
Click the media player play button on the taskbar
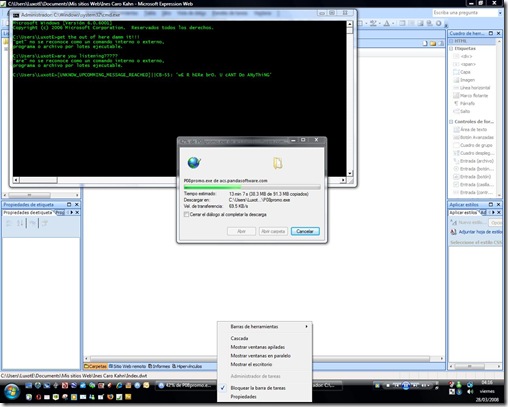click(406, 386)
